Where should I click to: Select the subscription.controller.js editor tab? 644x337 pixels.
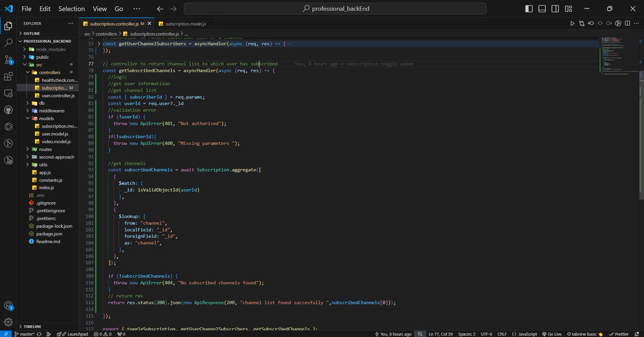click(115, 24)
